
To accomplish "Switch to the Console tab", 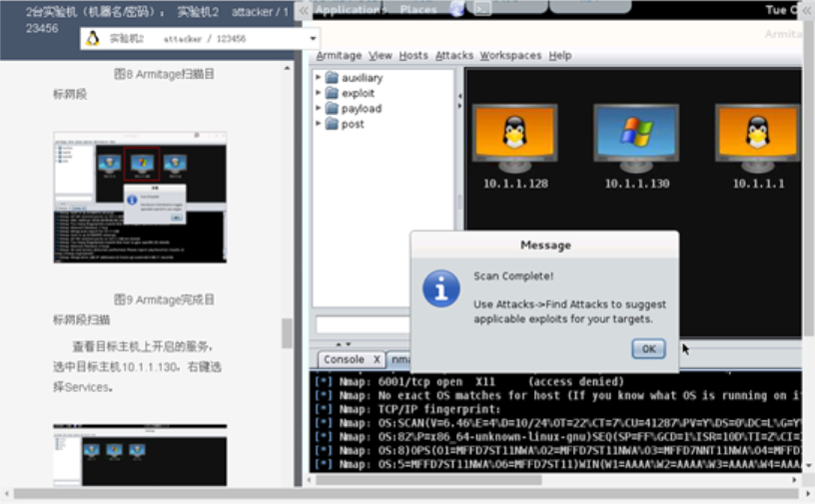I will (x=344, y=359).
